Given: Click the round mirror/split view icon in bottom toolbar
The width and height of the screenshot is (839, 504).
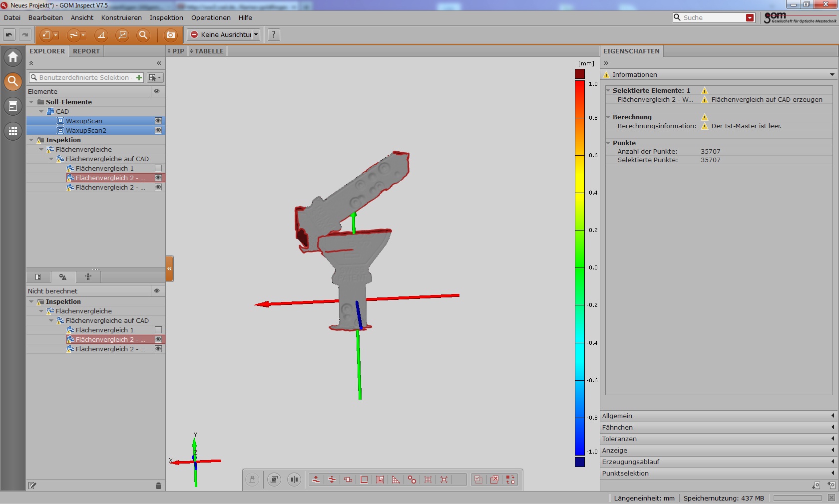Looking at the screenshot, I should pos(294,480).
